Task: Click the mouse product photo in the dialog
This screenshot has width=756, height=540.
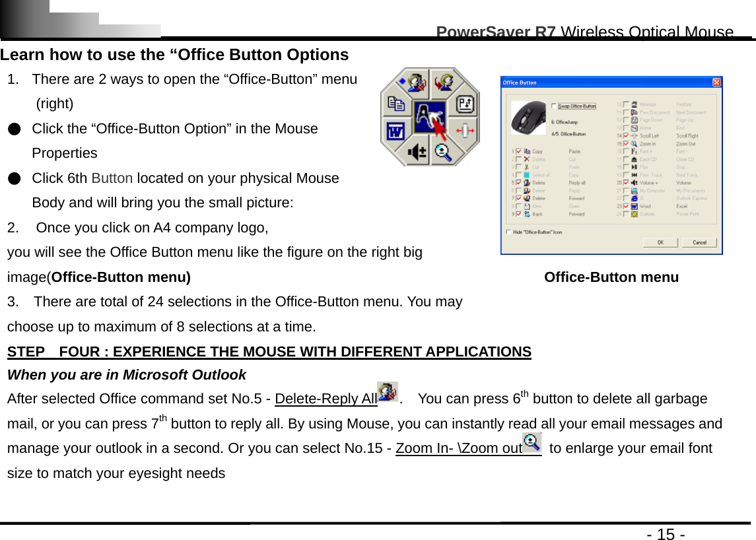Action: (x=528, y=118)
